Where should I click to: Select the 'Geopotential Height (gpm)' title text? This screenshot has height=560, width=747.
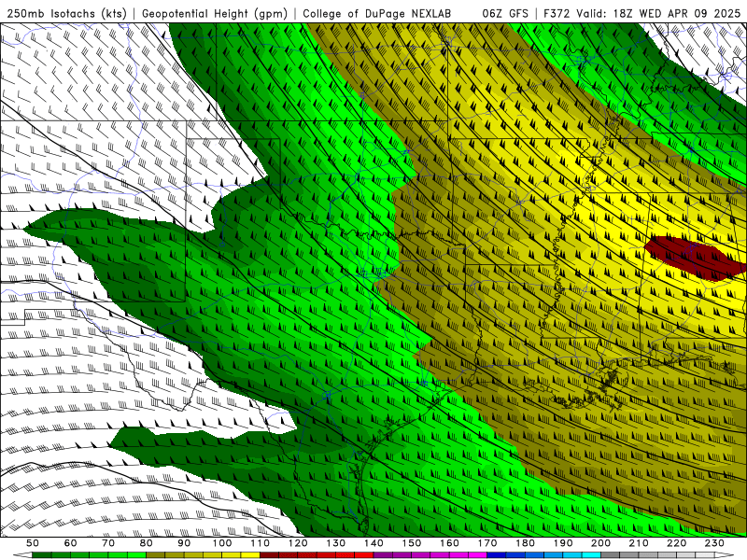click(215, 14)
